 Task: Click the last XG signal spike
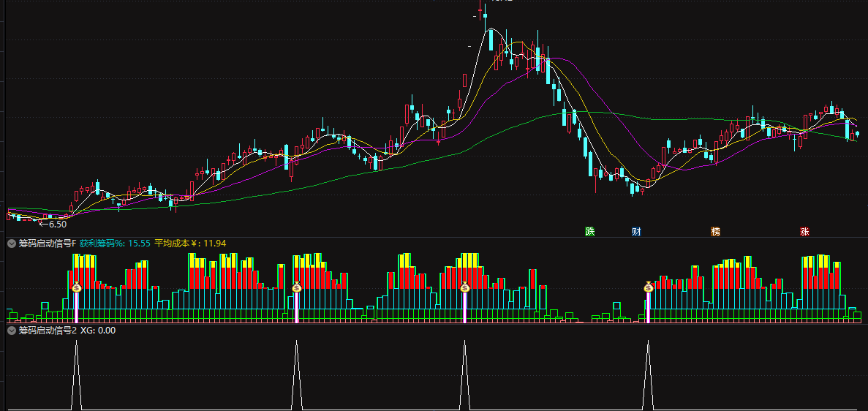648,375
